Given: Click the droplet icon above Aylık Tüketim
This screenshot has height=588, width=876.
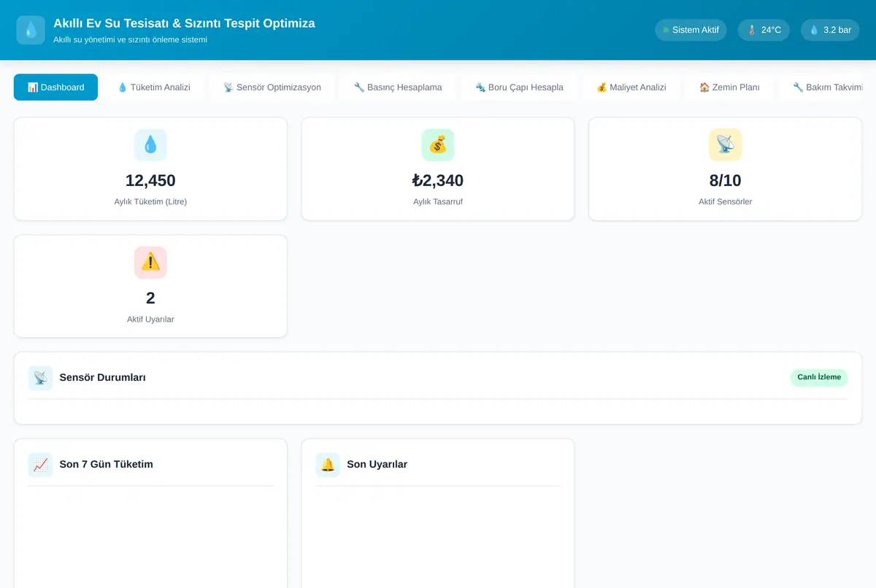Looking at the screenshot, I should point(150,145).
